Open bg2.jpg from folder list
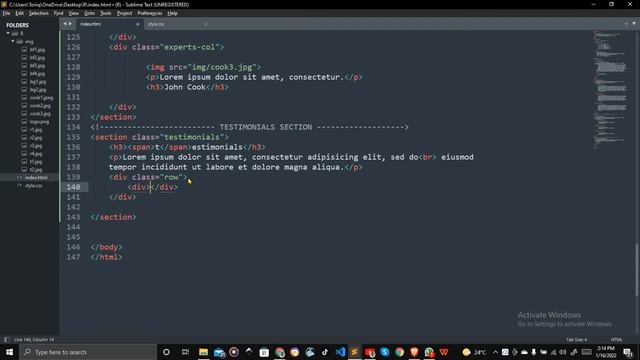 [38, 90]
